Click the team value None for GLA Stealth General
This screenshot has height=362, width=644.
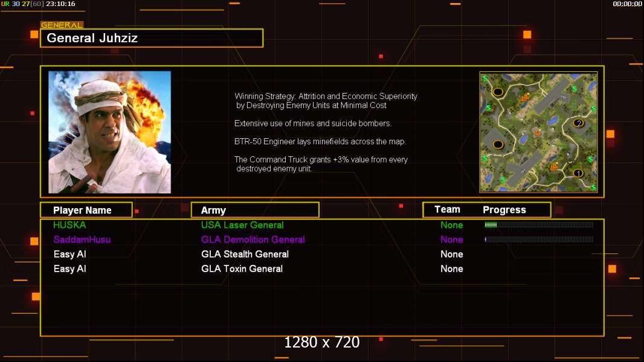(452, 254)
